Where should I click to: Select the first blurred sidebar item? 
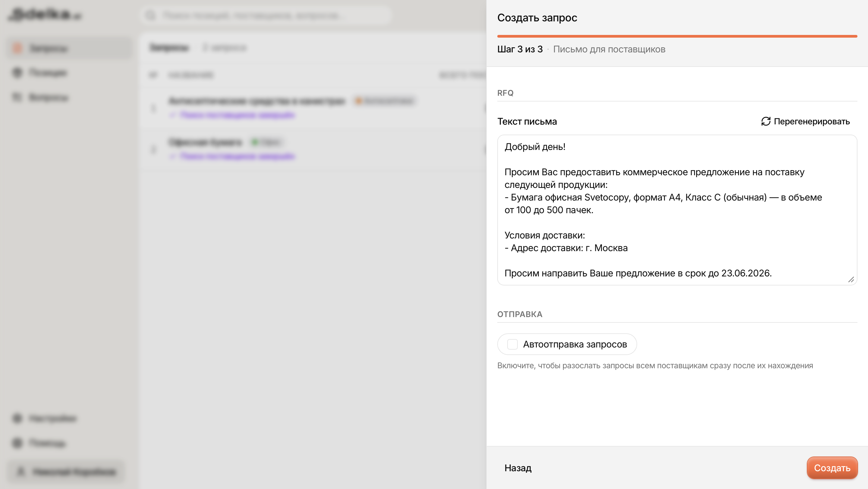click(x=69, y=48)
